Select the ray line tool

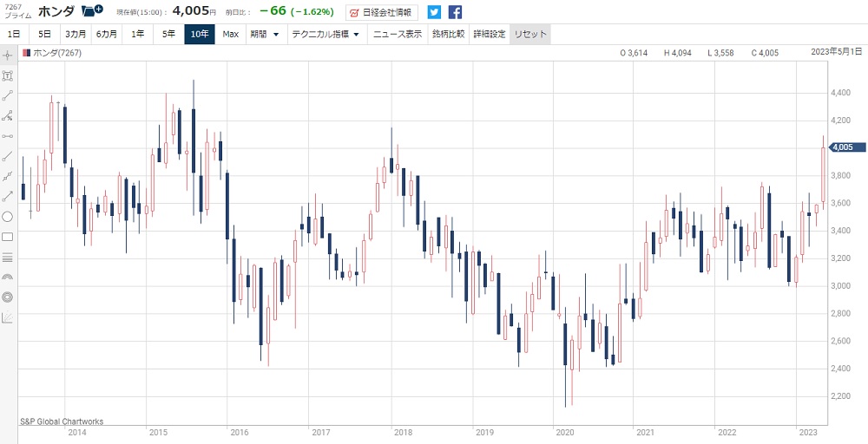click(8, 156)
